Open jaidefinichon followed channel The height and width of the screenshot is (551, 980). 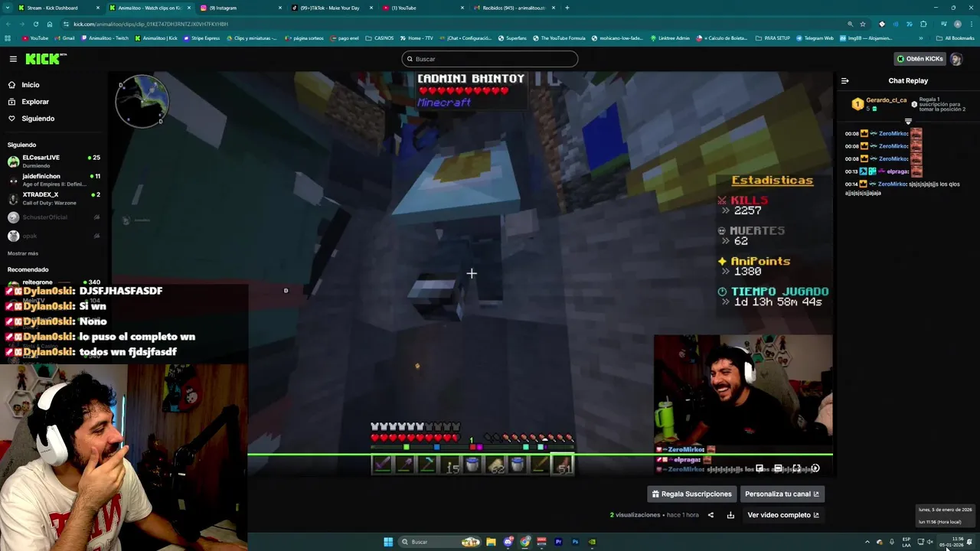54,180
